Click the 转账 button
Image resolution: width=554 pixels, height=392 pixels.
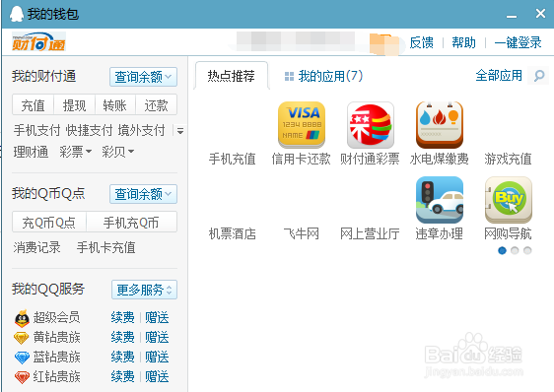tap(115, 105)
